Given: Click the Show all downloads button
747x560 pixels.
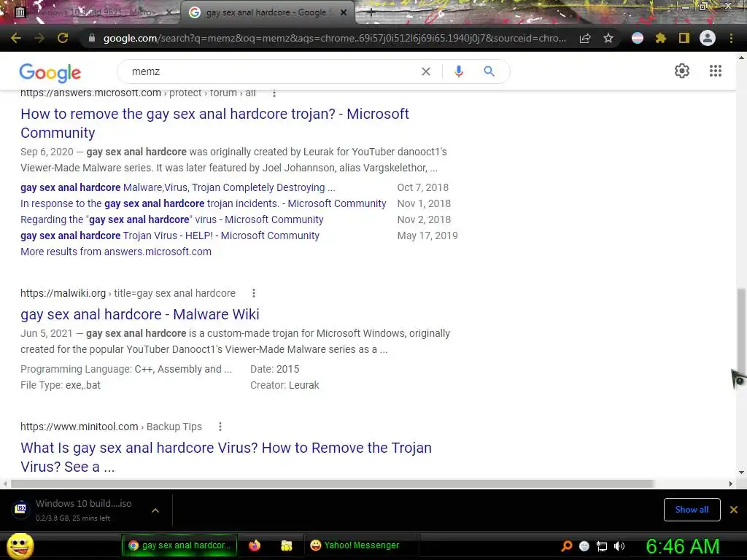Looking at the screenshot, I should [x=692, y=510].
